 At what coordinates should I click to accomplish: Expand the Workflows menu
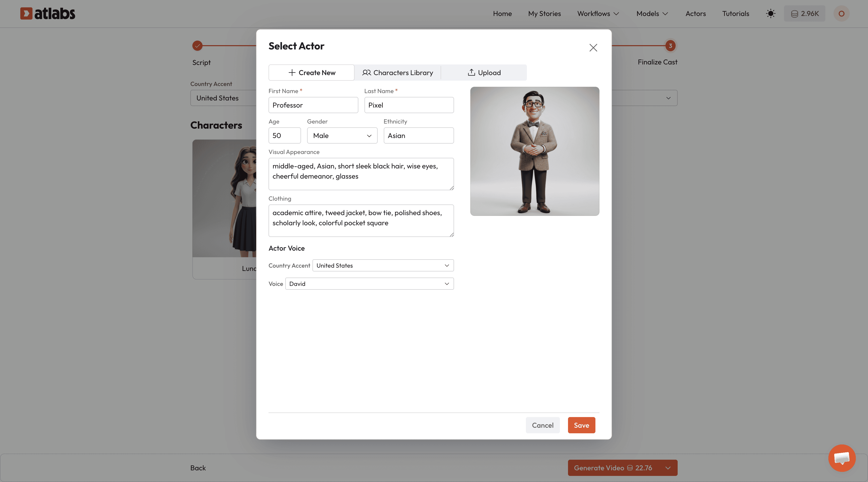coord(598,13)
